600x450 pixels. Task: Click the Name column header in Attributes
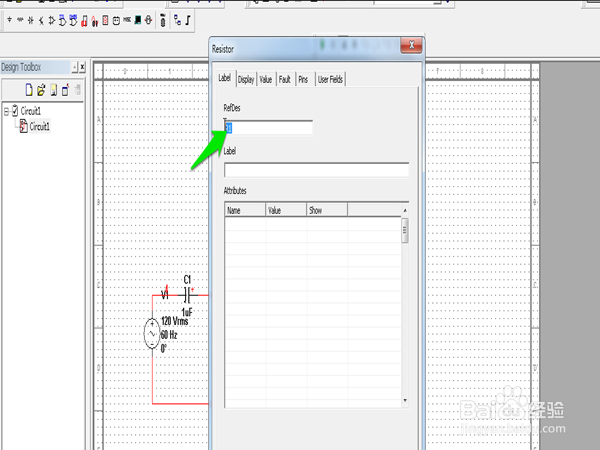[x=245, y=210]
